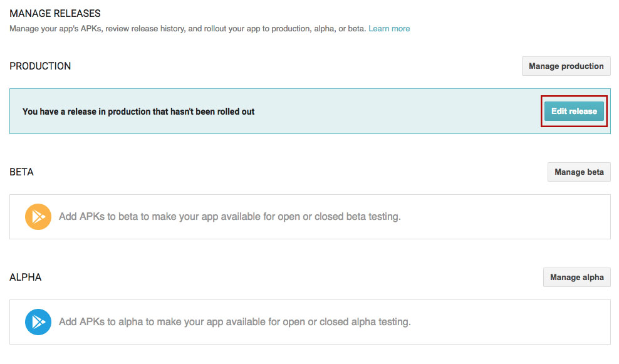Click the PRODUCTION section heading
This screenshot has height=364, width=619.
[40, 66]
